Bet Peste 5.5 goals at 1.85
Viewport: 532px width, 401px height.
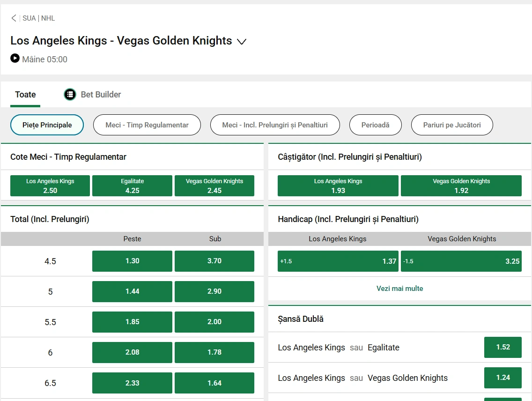coord(132,322)
